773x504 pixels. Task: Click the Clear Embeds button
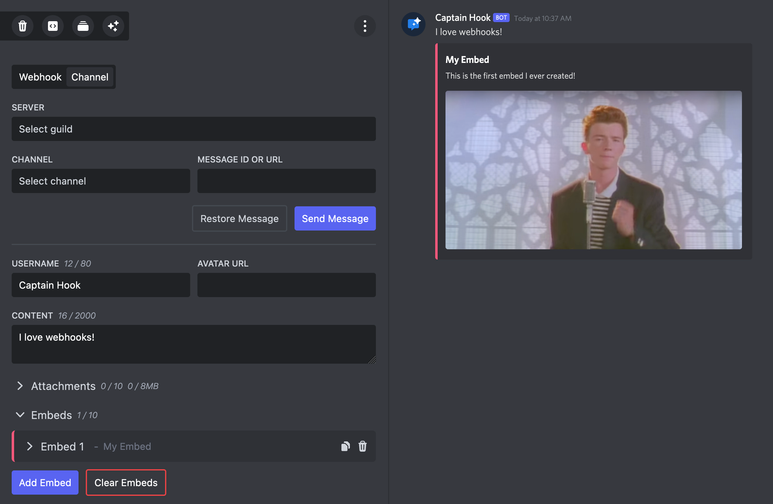[x=126, y=482]
